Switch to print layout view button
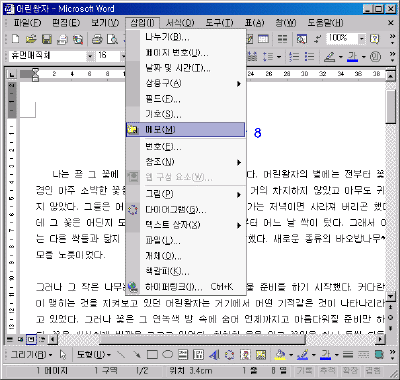 [31, 339]
